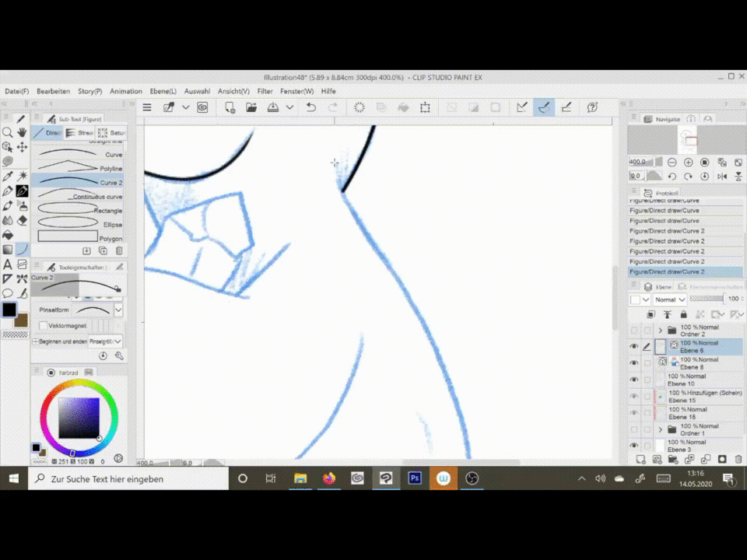
Task: Show the Ordner 2 folder
Action: tap(633, 330)
